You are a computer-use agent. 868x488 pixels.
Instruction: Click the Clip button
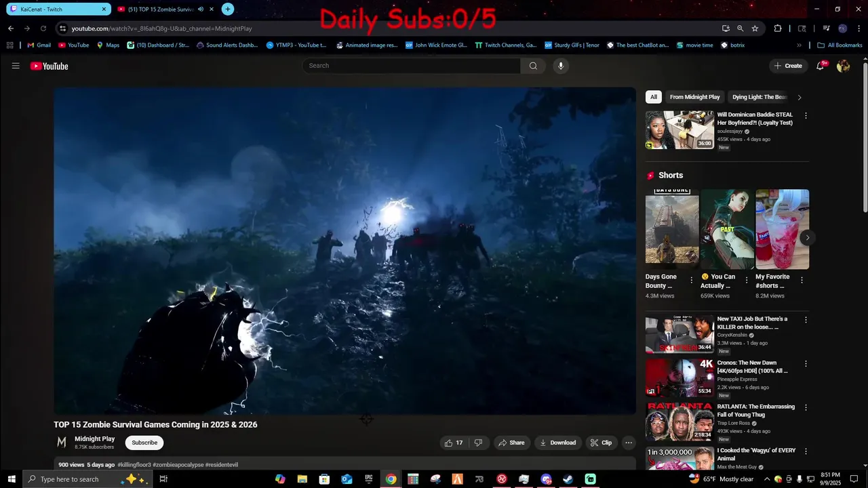[601, 443]
